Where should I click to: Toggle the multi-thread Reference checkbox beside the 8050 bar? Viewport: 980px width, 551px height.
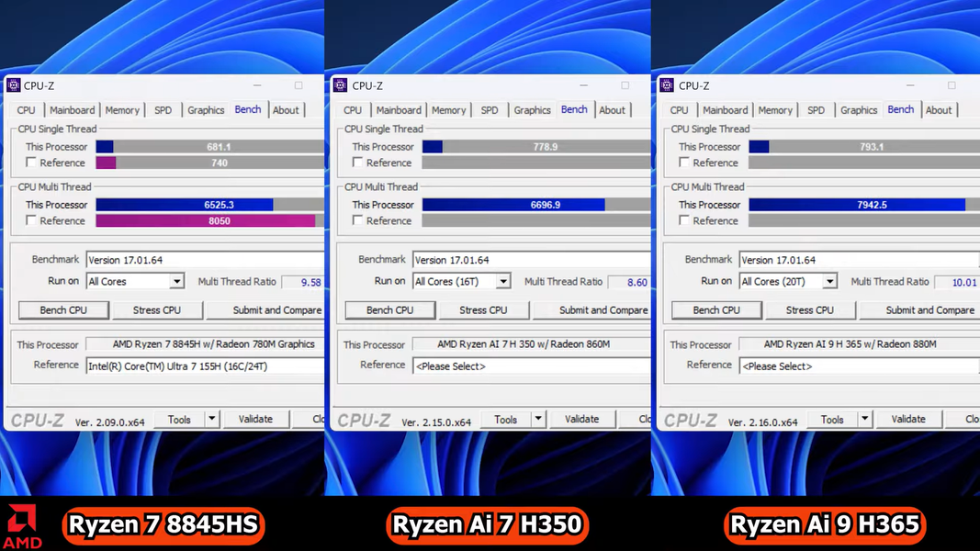(x=31, y=220)
